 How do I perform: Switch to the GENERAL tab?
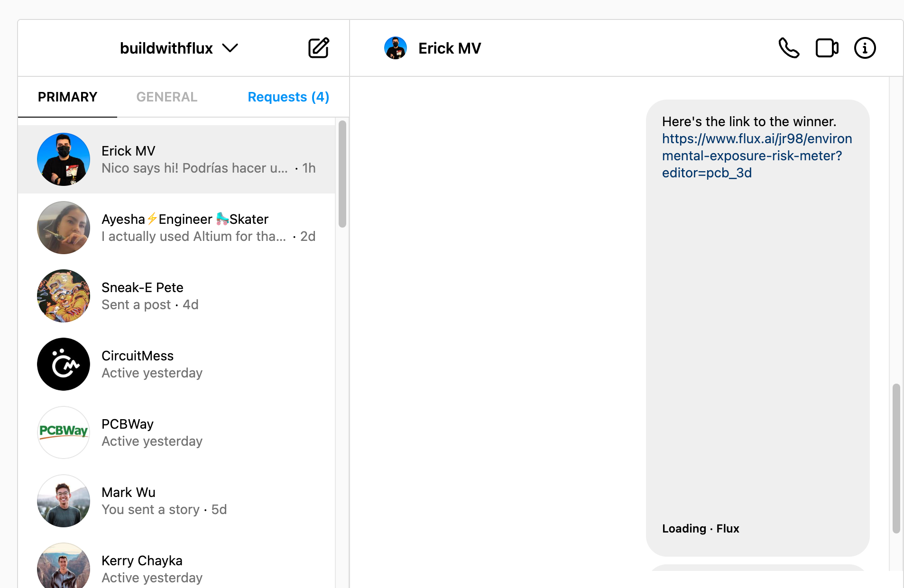166,97
